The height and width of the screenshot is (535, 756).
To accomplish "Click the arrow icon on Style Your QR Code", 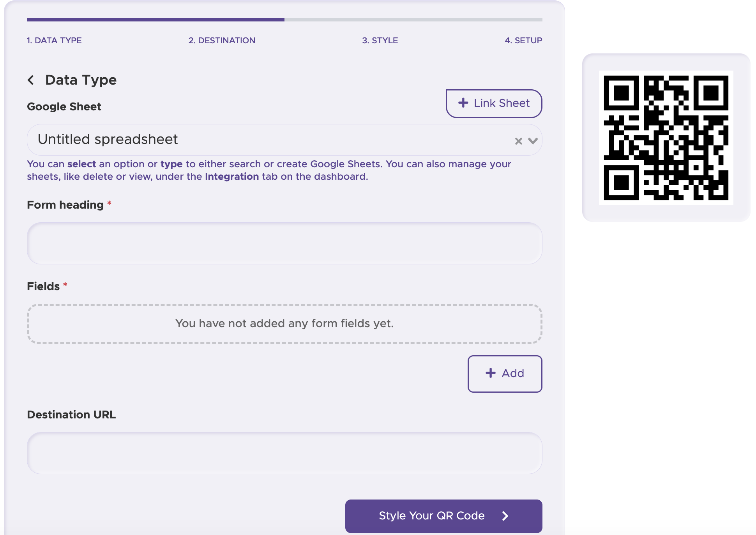I will point(505,516).
